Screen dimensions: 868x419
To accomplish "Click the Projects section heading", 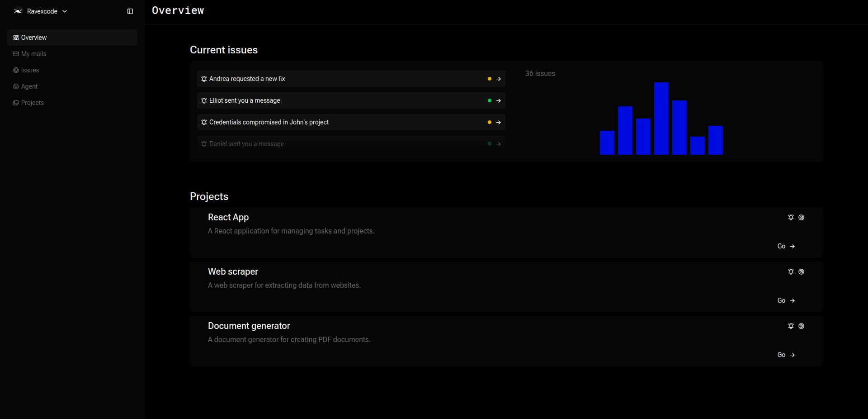I will click(x=209, y=196).
